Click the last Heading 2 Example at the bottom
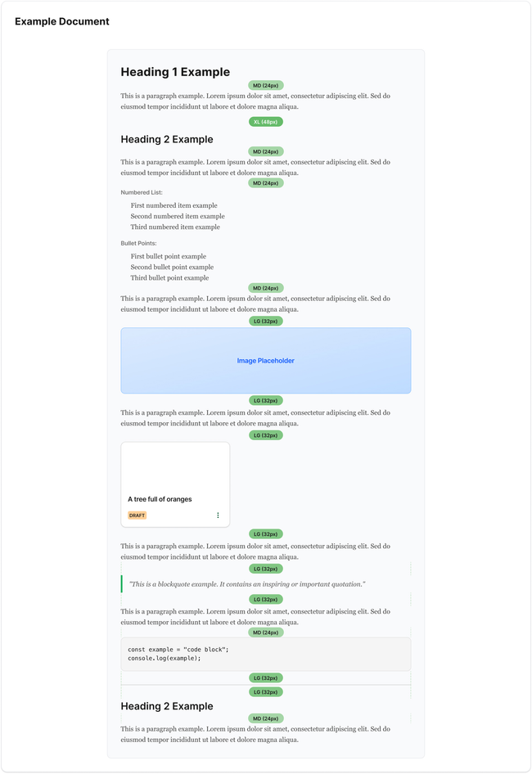Screen dimensions: 532x774 [x=167, y=706]
